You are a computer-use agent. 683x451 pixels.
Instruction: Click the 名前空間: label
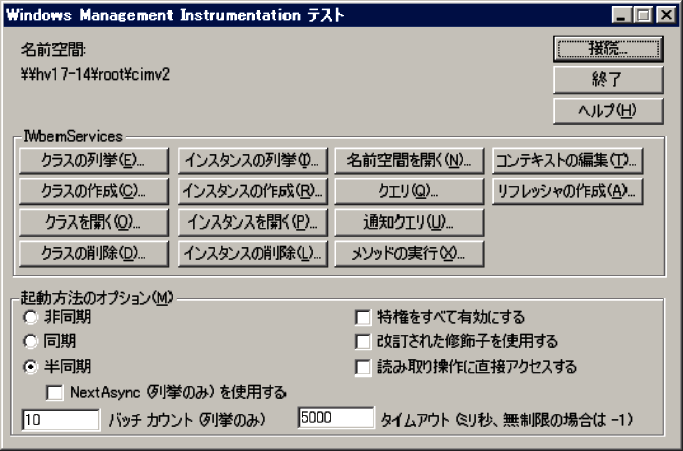(53, 50)
